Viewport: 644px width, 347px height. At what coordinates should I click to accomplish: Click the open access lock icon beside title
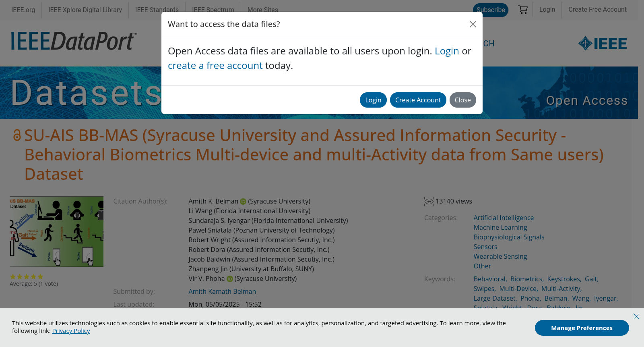pyautogui.click(x=17, y=135)
